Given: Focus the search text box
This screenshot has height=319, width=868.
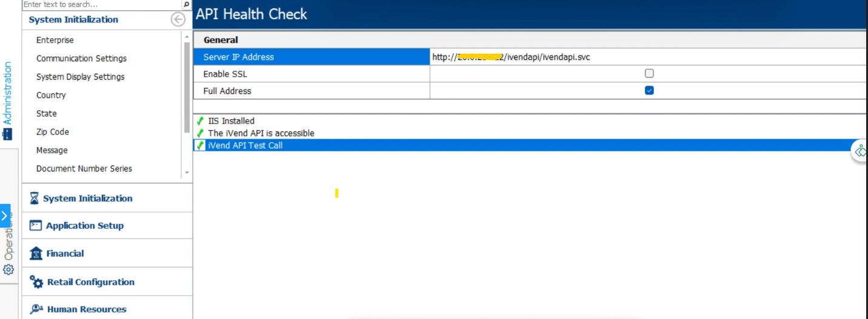Looking at the screenshot, I should click(x=102, y=4).
